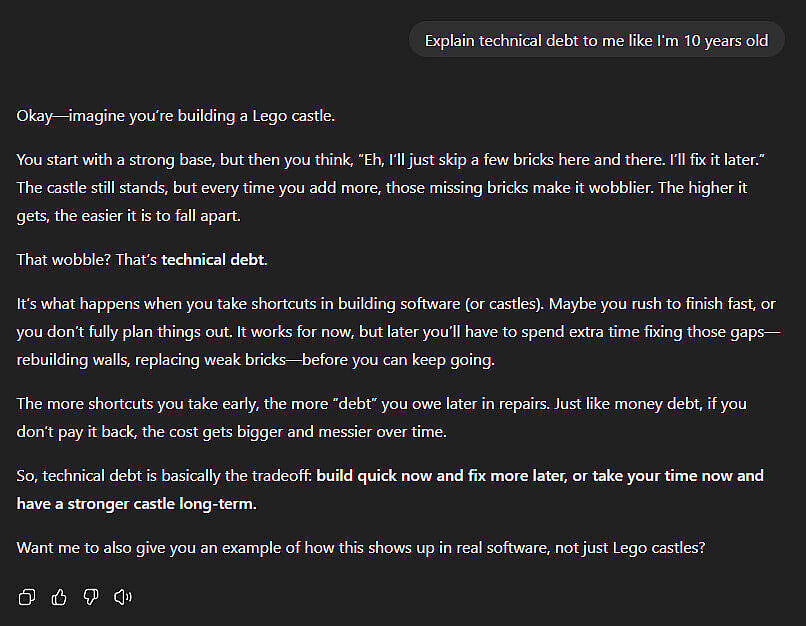Image resolution: width=806 pixels, height=626 pixels.
Task: Click the line 'you don't fully plan things out'
Action: [124, 332]
